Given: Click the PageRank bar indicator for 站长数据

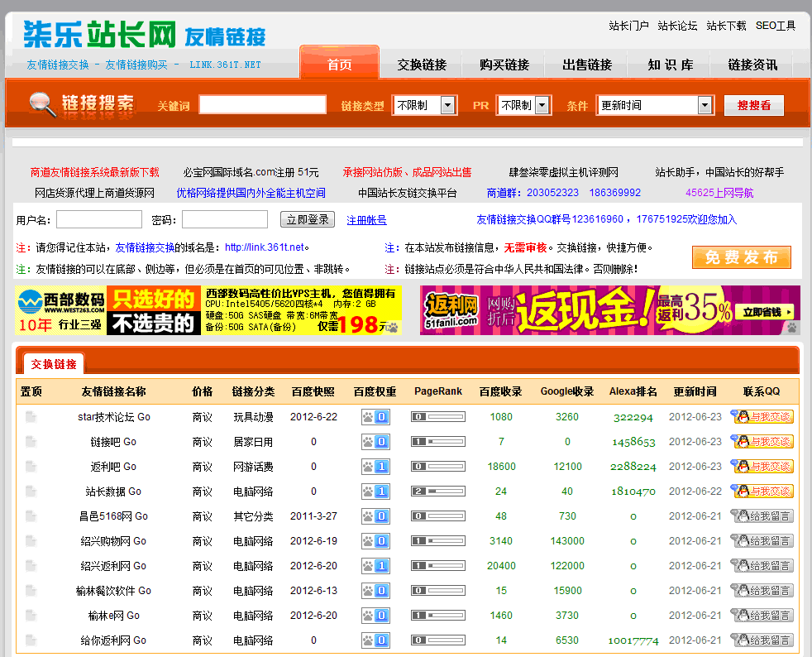Looking at the screenshot, I should point(437,491).
